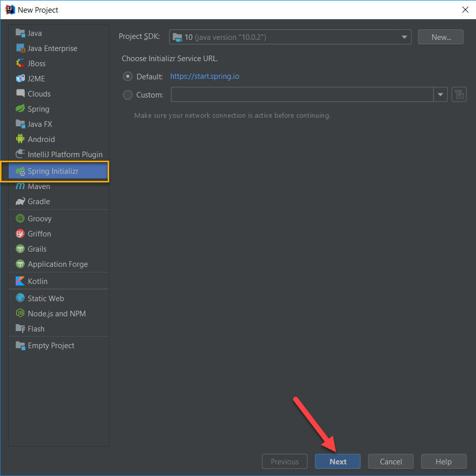This screenshot has height=476, width=476.
Task: Click the icon button beside Custom URL field
Action: [459, 94]
